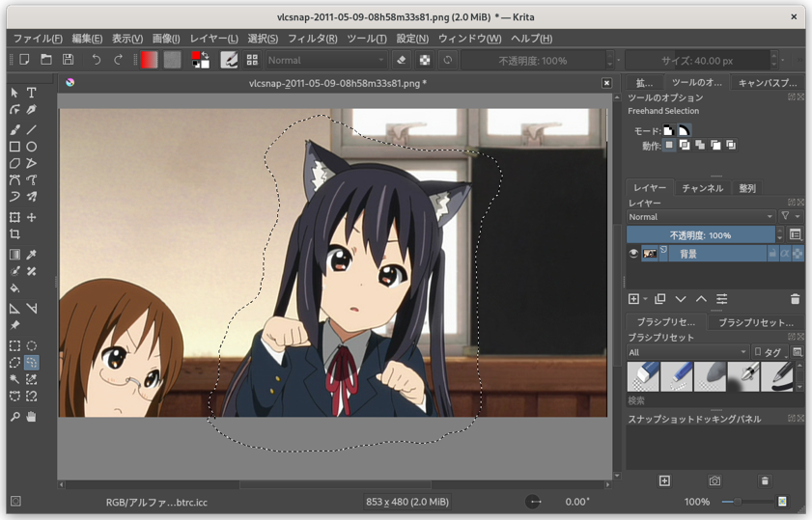Select the Move tool
Screen dimensions: 812x520
click(x=32, y=217)
